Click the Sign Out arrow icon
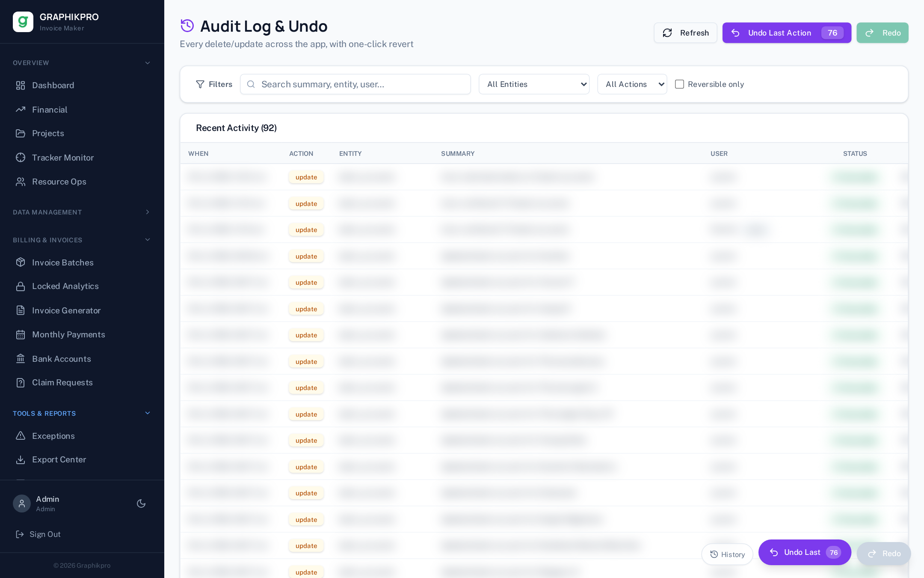The width and height of the screenshot is (924, 578). [x=20, y=534]
